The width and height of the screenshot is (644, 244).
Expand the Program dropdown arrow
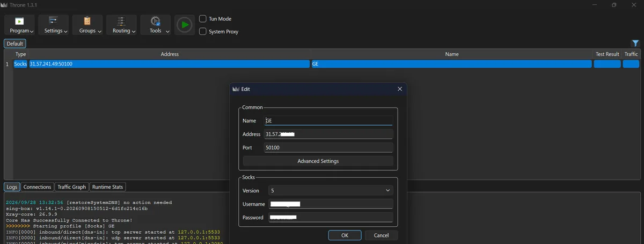(32, 32)
